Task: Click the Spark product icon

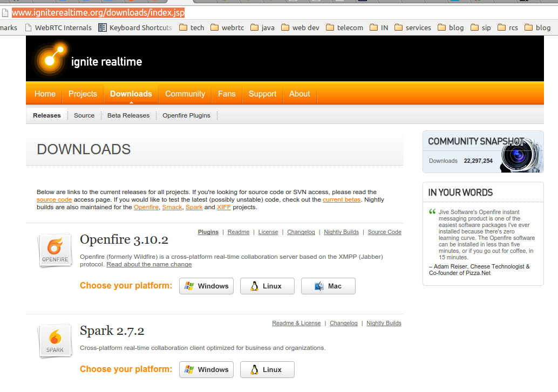Action: coord(55,341)
